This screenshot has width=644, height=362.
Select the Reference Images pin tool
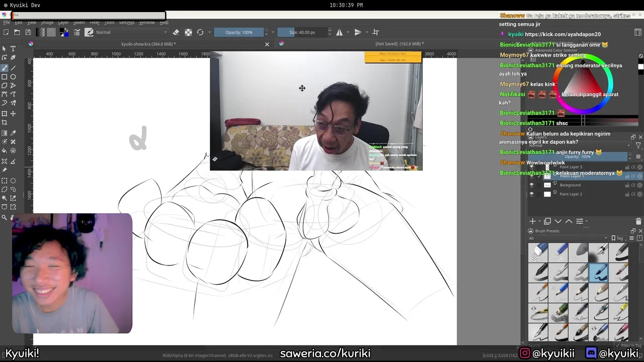pyautogui.click(x=5, y=170)
